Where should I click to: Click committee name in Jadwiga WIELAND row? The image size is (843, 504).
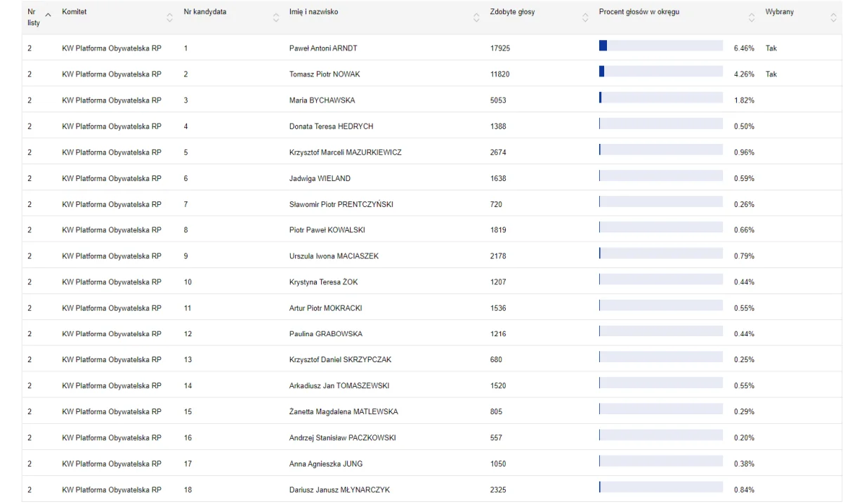pyautogui.click(x=112, y=178)
